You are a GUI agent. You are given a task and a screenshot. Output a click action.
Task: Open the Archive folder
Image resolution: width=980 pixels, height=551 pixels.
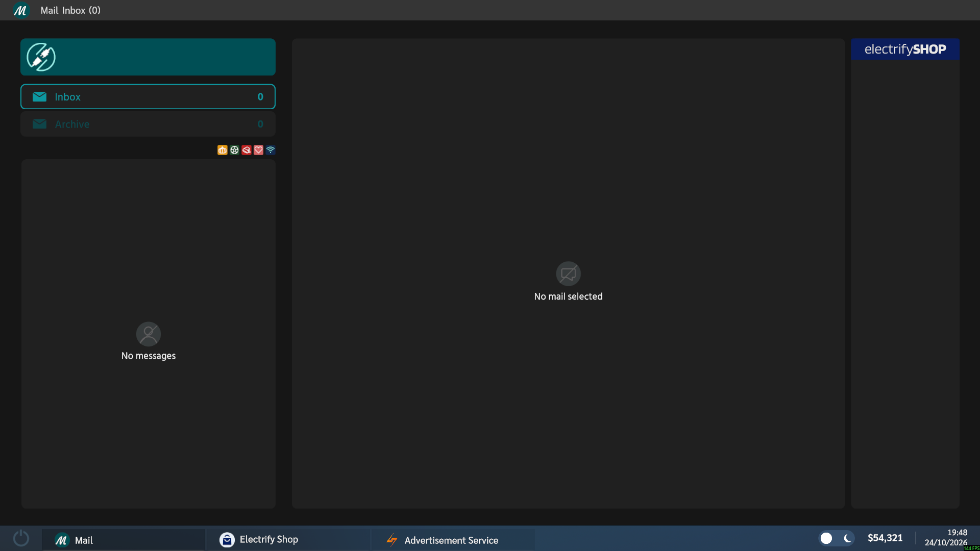pos(148,124)
